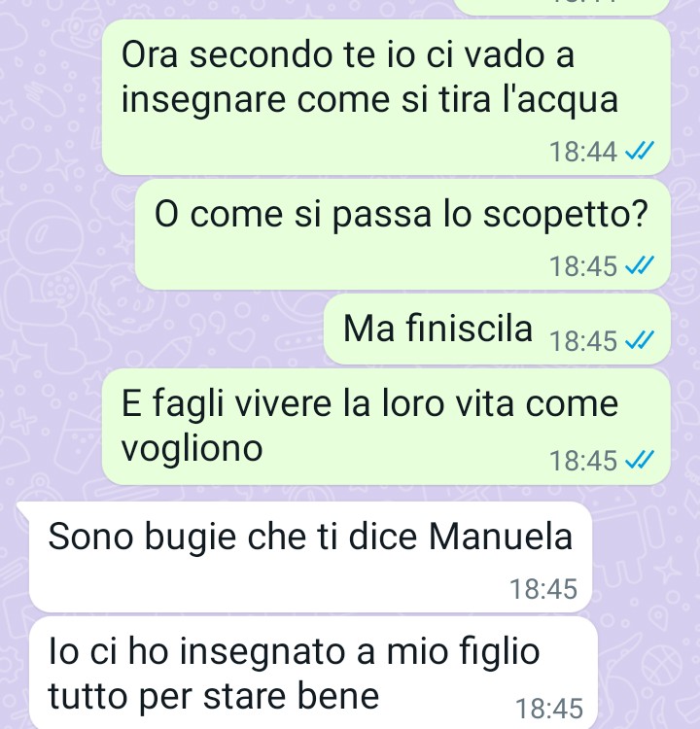The width and height of the screenshot is (700, 729).
Task: Tap the 18:45 timestamp on the 'Manuela' message
Action: coord(543,589)
